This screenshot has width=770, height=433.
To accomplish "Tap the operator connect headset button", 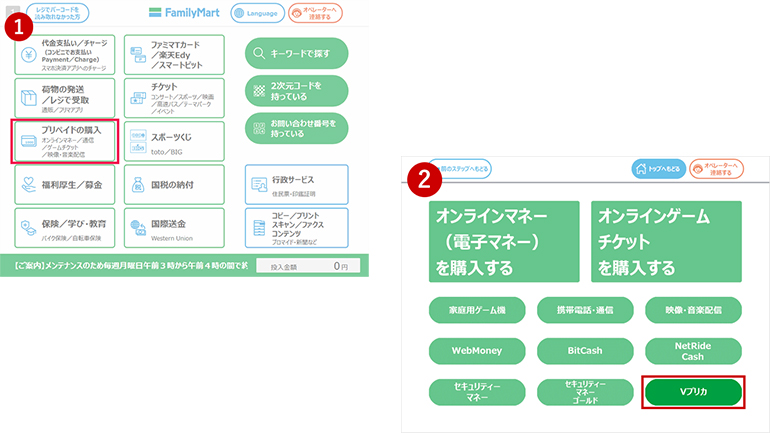I will click(315, 13).
